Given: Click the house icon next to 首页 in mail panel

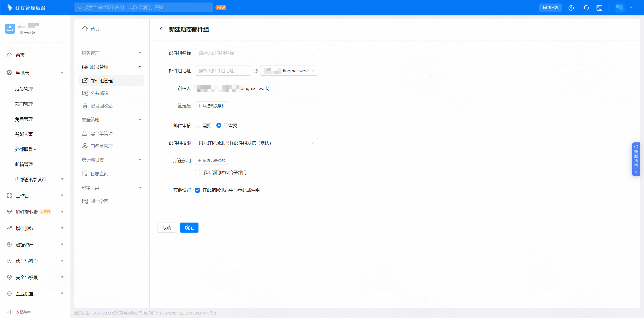Looking at the screenshot, I should pos(85,29).
